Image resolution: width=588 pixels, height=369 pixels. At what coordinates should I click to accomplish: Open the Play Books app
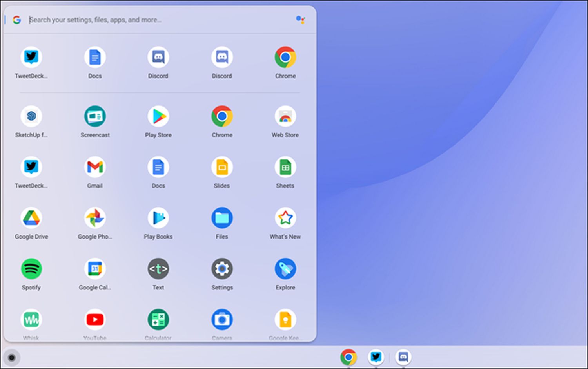click(x=158, y=219)
